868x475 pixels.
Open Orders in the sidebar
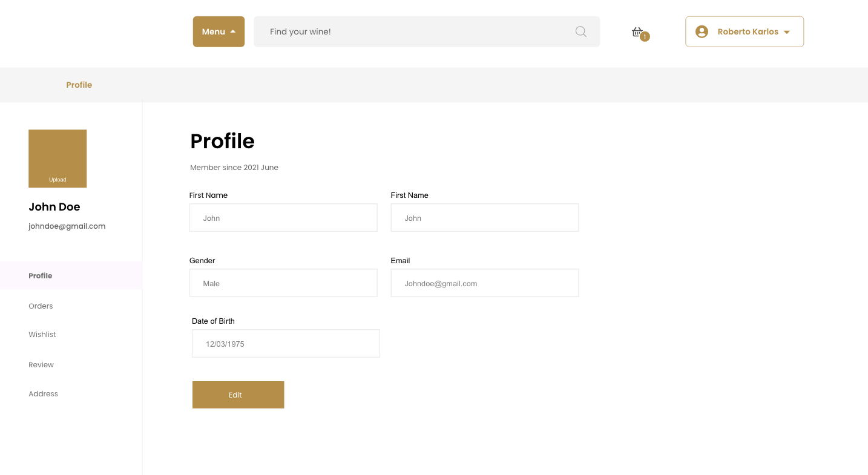coord(41,306)
